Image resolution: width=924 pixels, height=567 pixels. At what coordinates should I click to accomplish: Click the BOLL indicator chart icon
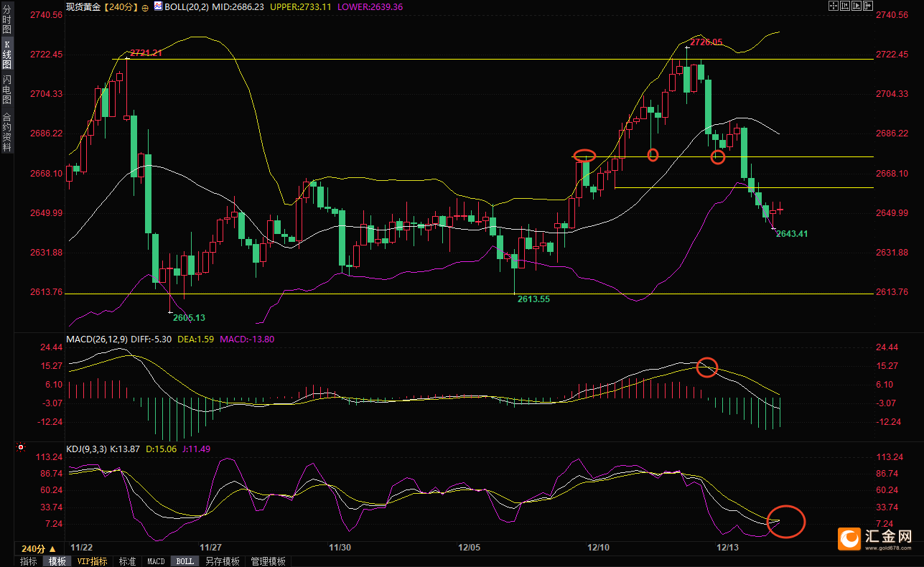click(157, 6)
